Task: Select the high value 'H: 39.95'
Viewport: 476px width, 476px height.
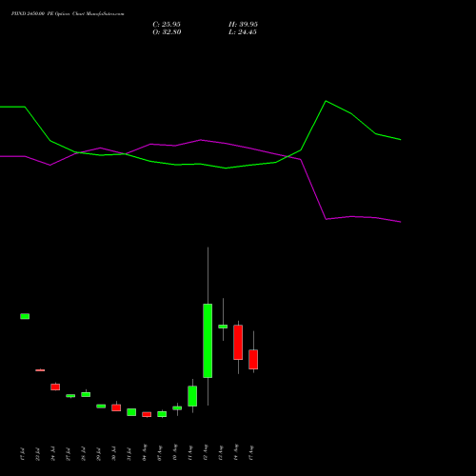Action: [243, 25]
